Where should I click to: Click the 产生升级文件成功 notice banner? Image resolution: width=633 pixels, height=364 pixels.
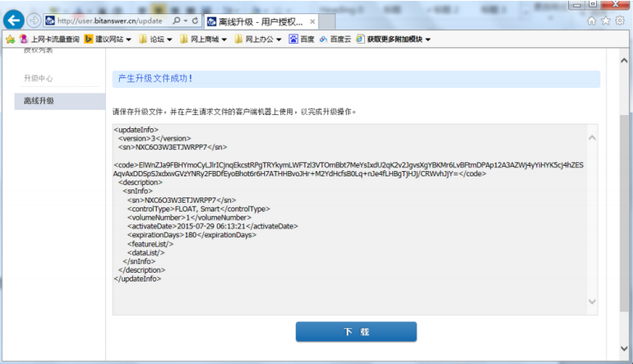tap(356, 79)
